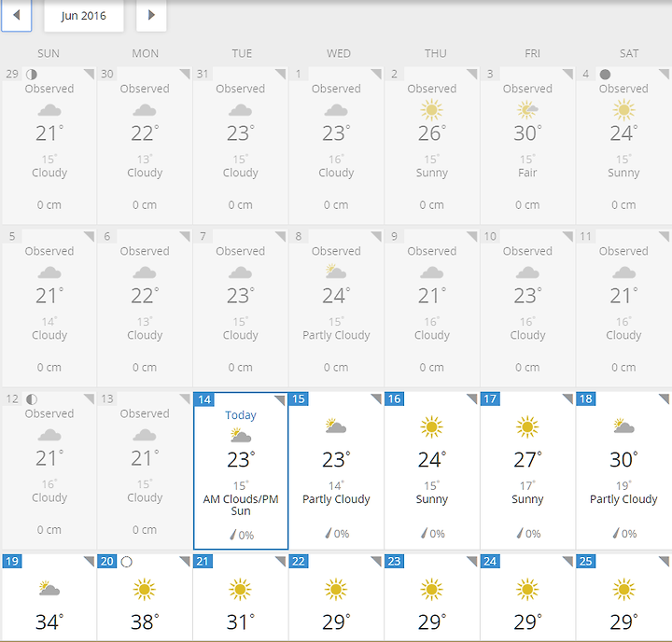Click the WED column header

pyautogui.click(x=339, y=53)
